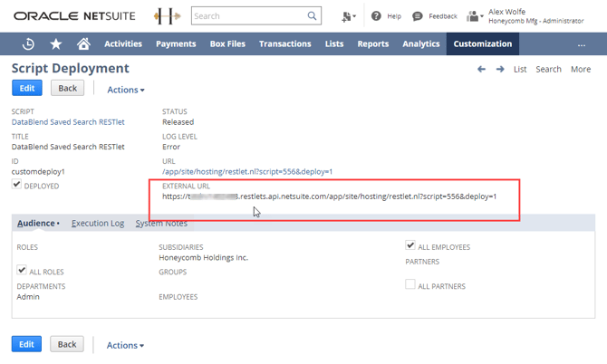The height and width of the screenshot is (364, 607).
Task: Open the Activities menu
Action: point(123,43)
